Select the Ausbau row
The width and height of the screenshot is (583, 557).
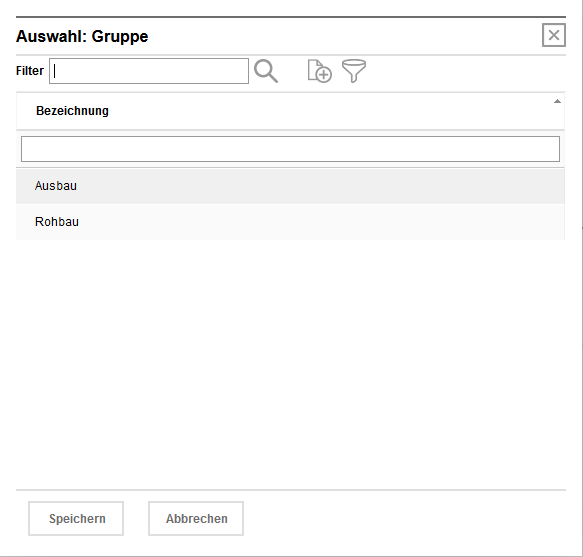[x=290, y=186]
